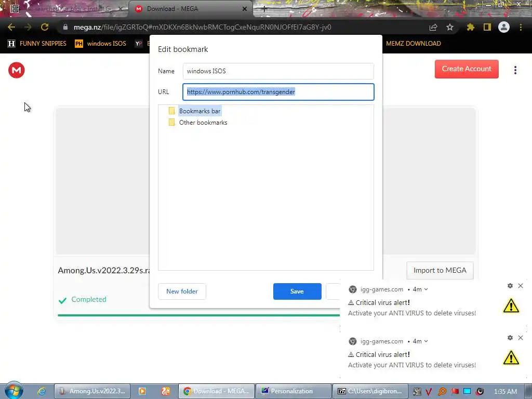Open settings gear on first igg-games notification
The width and height of the screenshot is (532, 399).
pyautogui.click(x=510, y=286)
